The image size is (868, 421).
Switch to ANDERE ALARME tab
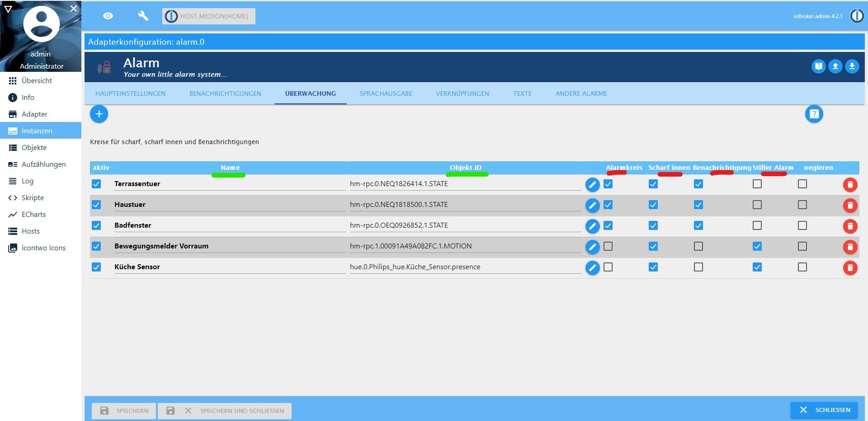(581, 94)
